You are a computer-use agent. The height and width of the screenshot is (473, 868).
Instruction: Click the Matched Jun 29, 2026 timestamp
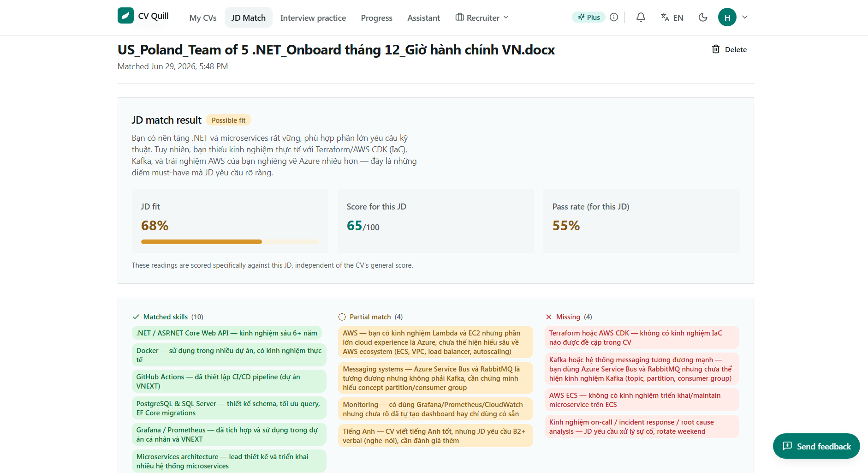tap(172, 66)
